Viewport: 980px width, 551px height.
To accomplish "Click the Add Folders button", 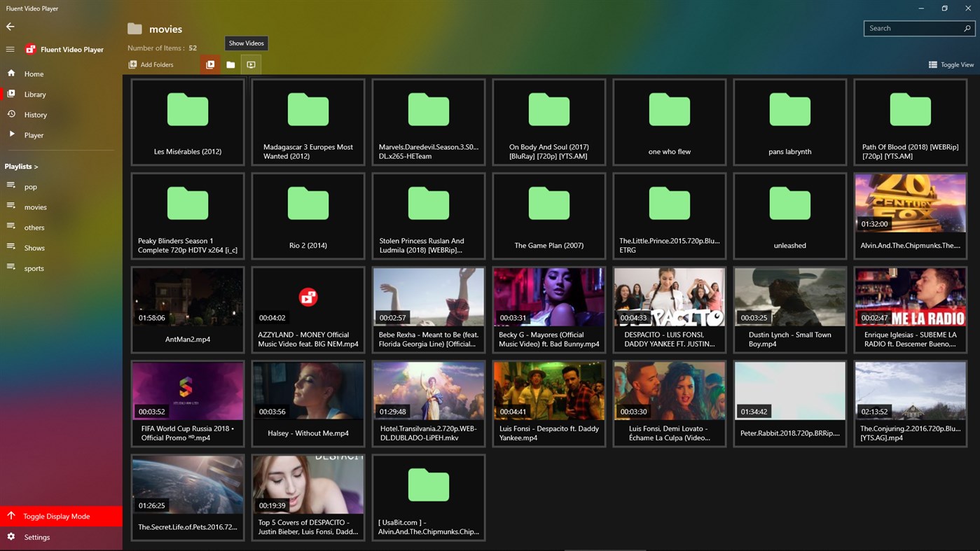I will coord(151,64).
